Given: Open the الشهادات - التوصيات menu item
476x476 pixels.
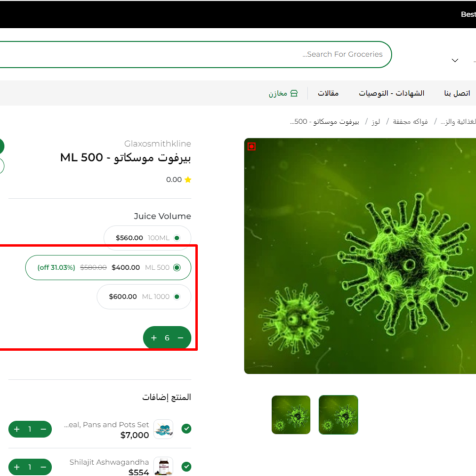Looking at the screenshot, I should pos(391,93).
